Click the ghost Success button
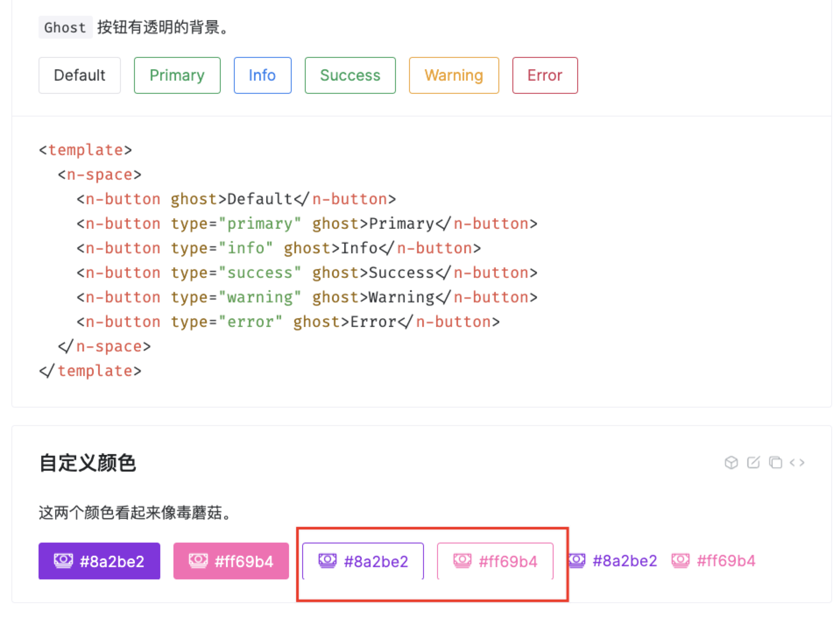The image size is (840, 632). coord(350,75)
